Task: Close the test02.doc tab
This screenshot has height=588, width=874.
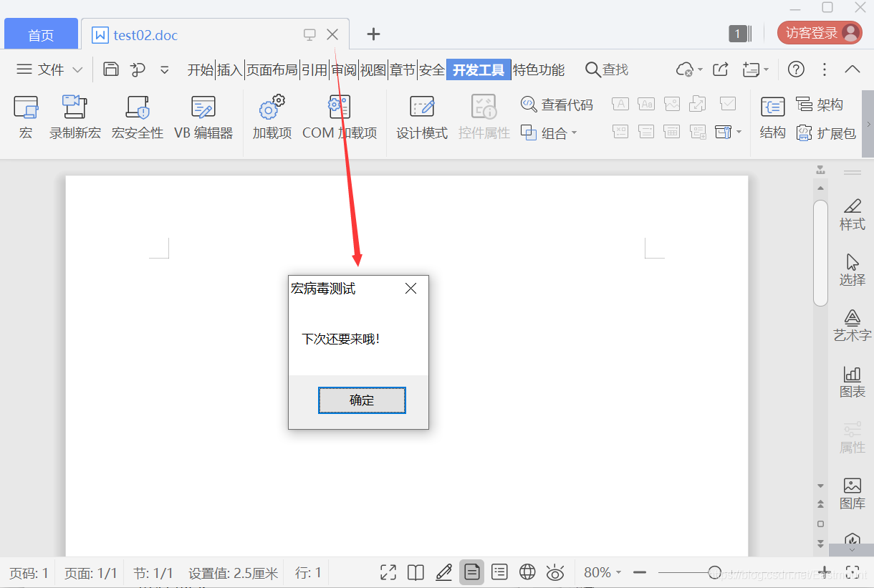Action: coord(332,34)
